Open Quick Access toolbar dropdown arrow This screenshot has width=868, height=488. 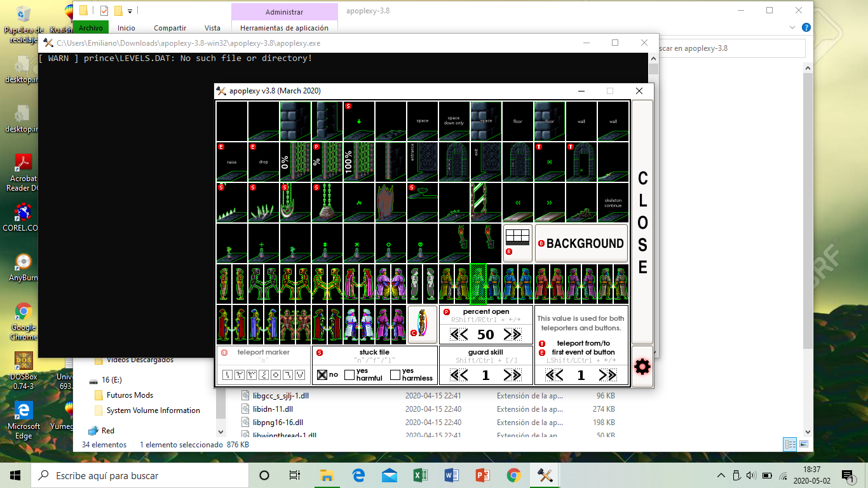coord(130,11)
